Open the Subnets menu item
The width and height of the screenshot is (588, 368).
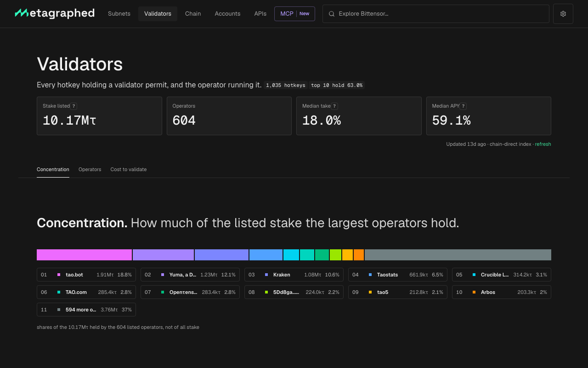point(119,14)
